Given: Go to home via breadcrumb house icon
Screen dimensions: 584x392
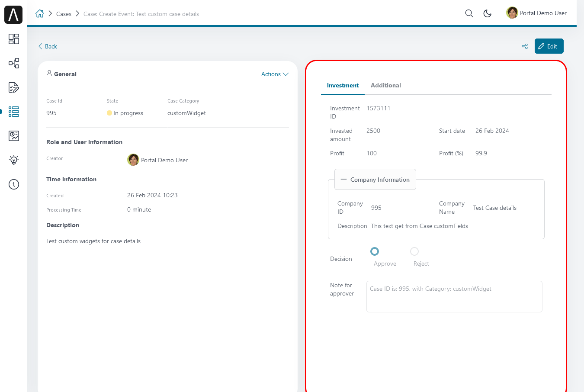Looking at the screenshot, I should point(40,13).
